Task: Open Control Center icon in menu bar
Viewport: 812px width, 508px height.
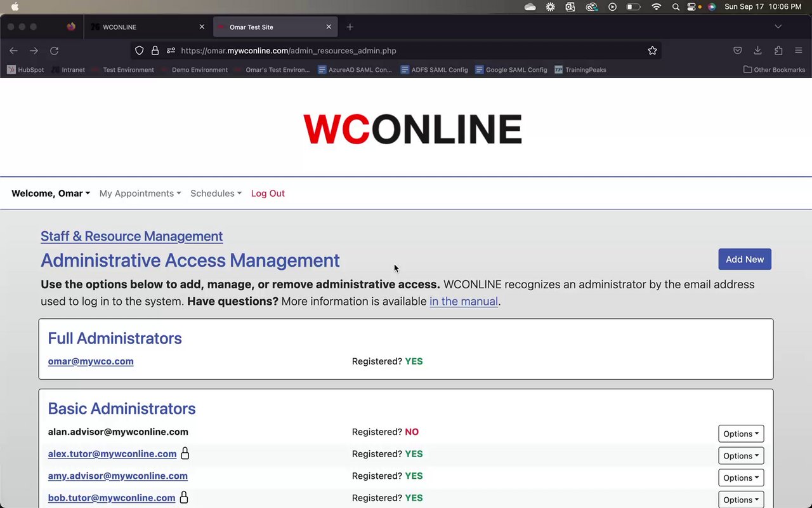Action: point(691,7)
